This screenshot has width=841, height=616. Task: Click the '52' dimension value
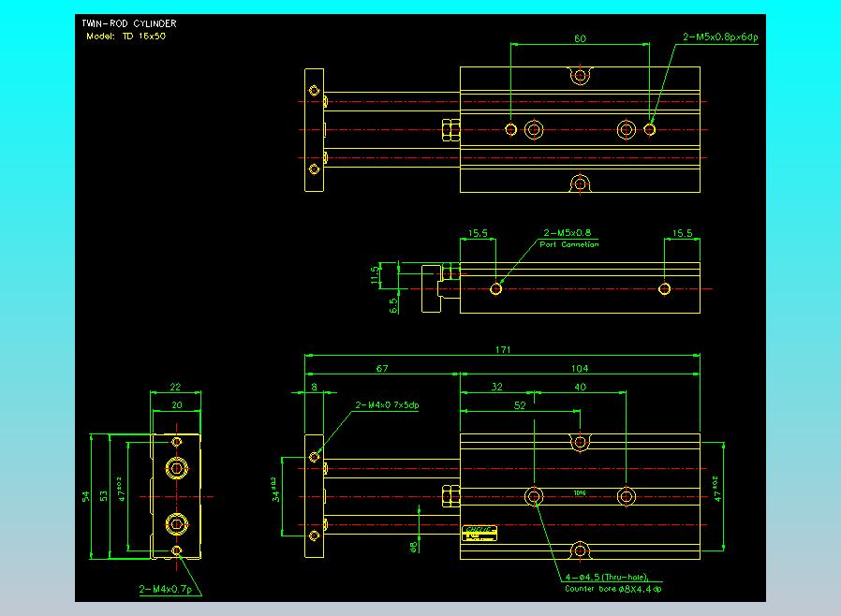(520, 405)
